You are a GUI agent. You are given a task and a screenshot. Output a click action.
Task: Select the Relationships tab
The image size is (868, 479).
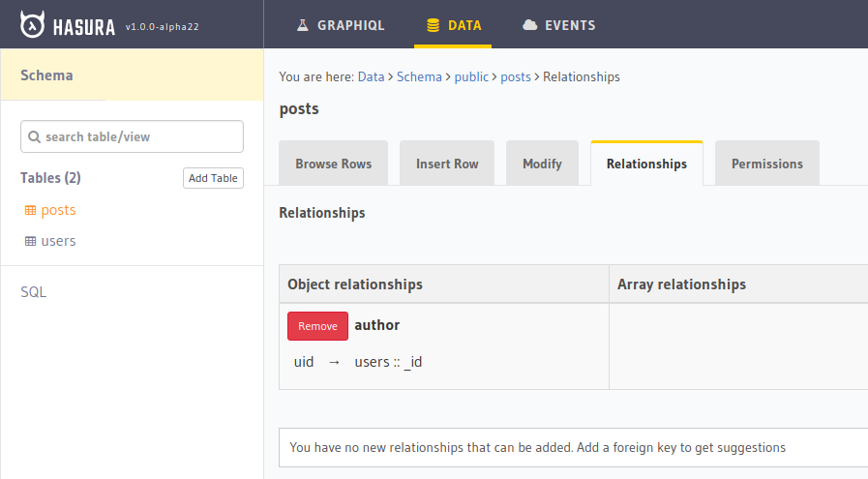click(646, 164)
